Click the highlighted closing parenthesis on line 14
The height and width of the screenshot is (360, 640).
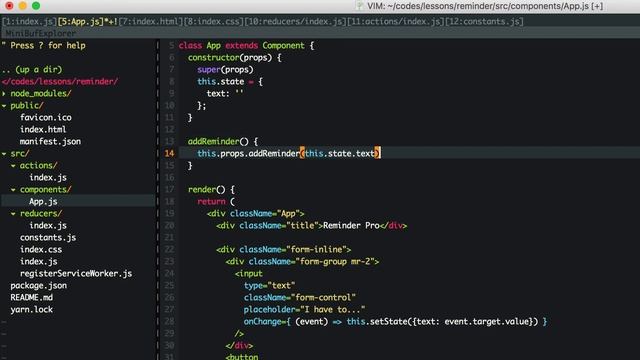coord(378,153)
